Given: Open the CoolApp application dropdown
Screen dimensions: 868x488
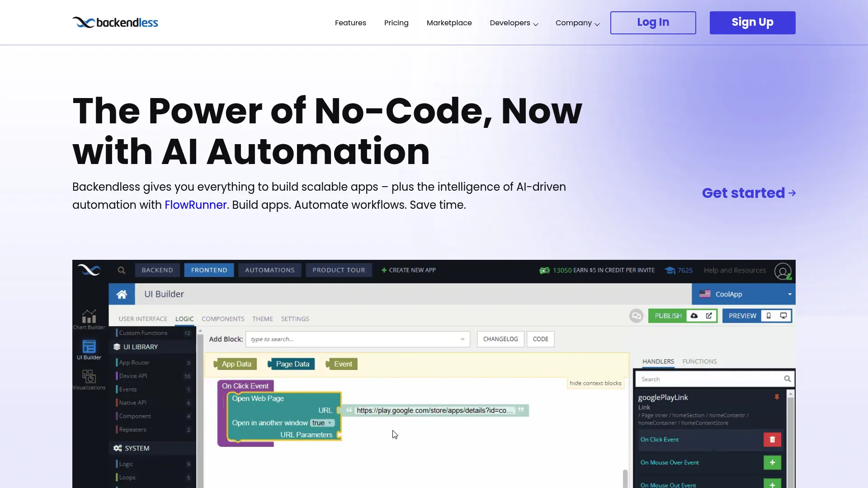Looking at the screenshot, I should (744, 294).
